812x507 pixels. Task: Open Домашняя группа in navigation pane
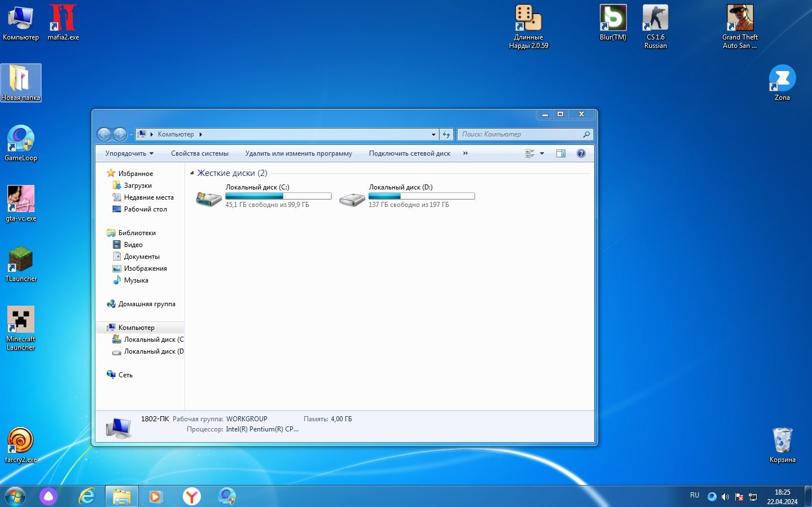pos(147,304)
